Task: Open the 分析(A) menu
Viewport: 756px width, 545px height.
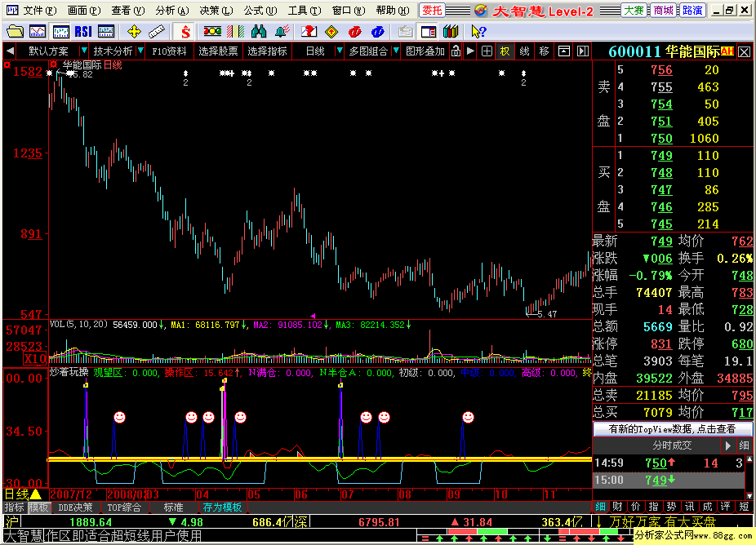Action: tap(172, 10)
